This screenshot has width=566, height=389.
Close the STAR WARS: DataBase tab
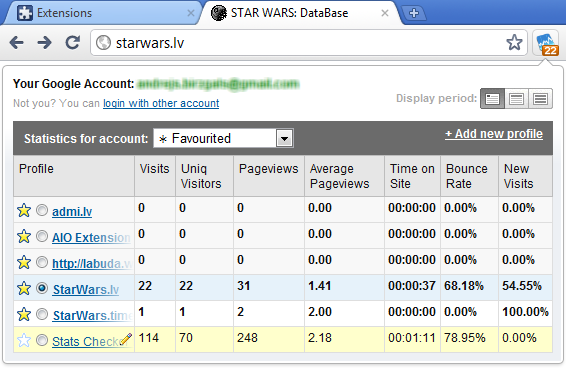click(x=385, y=13)
